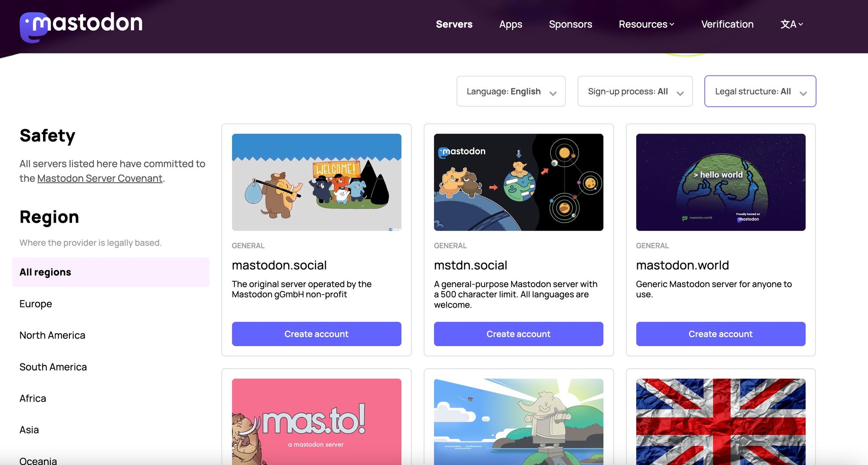The width and height of the screenshot is (868, 465).
Task: Open the Verification page
Action: (x=727, y=24)
